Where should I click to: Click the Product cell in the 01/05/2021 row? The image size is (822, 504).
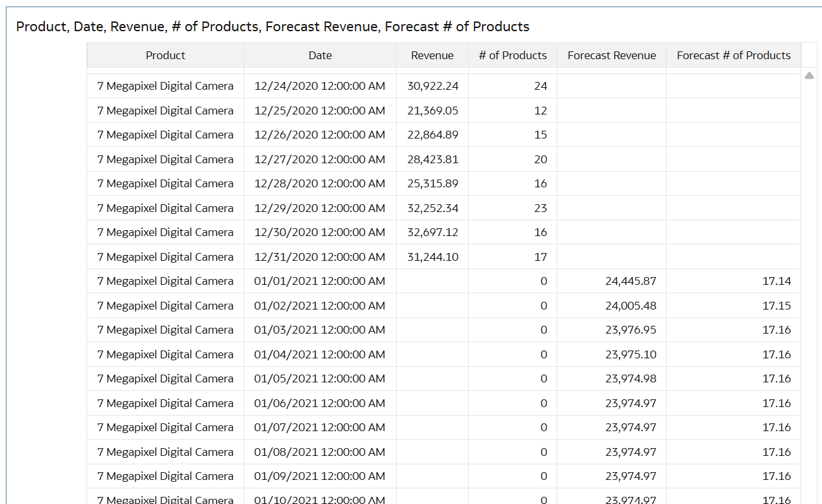pos(165,378)
